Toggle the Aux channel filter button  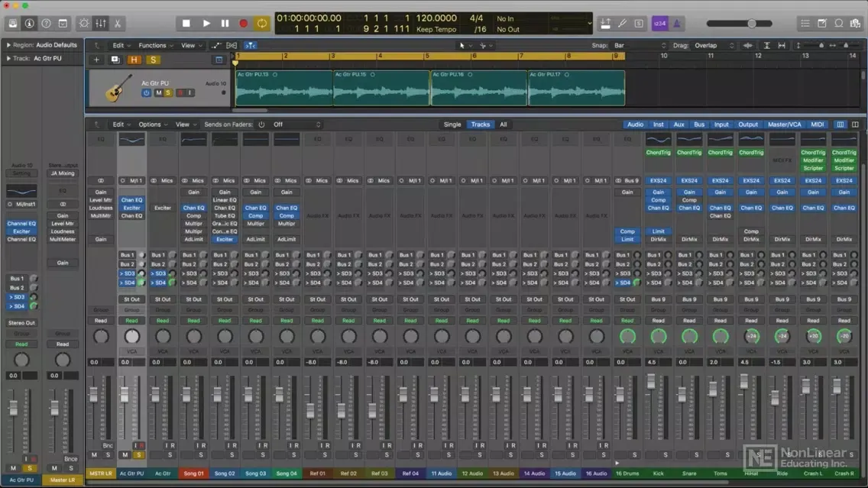(x=679, y=124)
